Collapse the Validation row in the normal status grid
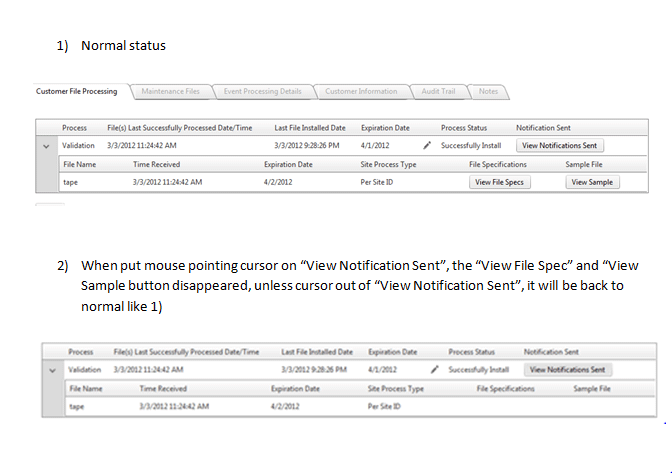Screen dimensions: 672x473 coord(46,146)
